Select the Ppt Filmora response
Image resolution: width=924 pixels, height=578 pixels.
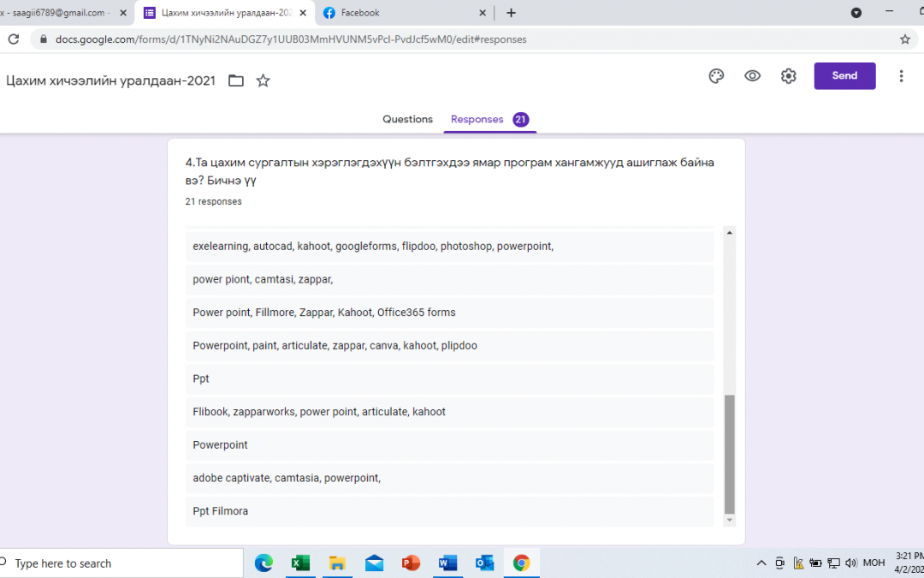450,510
